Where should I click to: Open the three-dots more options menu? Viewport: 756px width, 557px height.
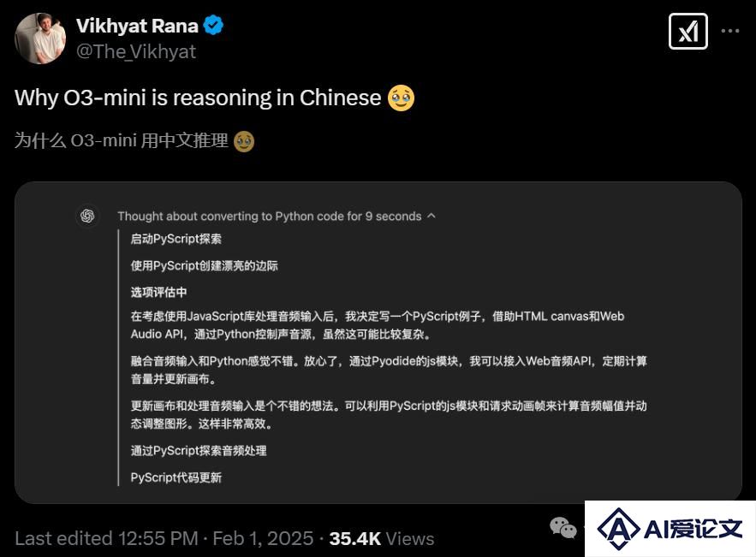coord(730,31)
